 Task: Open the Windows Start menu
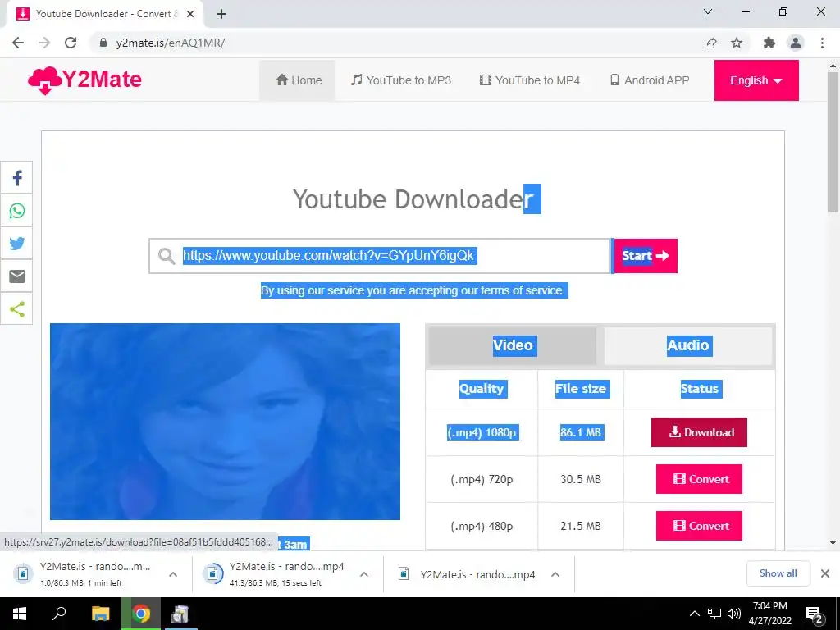coord(20,614)
